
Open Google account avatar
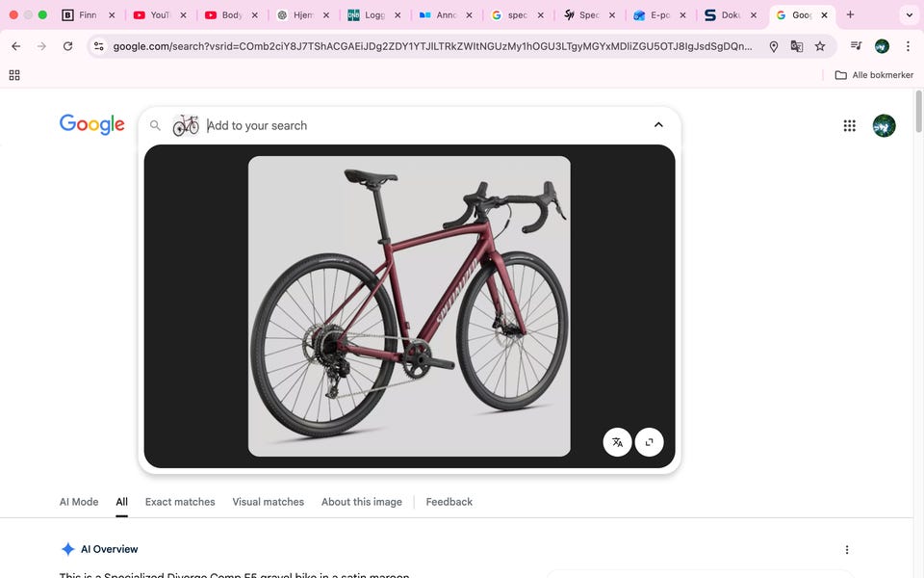[x=884, y=125]
